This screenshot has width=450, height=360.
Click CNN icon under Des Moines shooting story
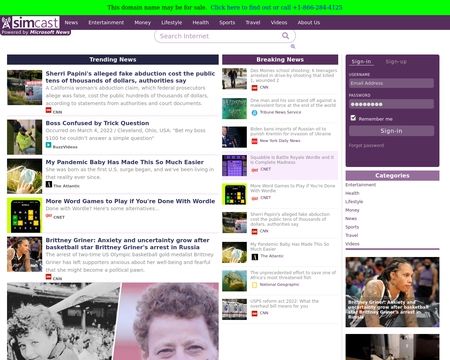click(x=255, y=88)
